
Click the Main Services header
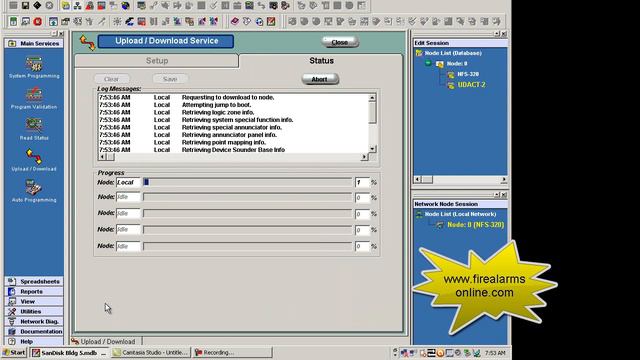pos(34,43)
